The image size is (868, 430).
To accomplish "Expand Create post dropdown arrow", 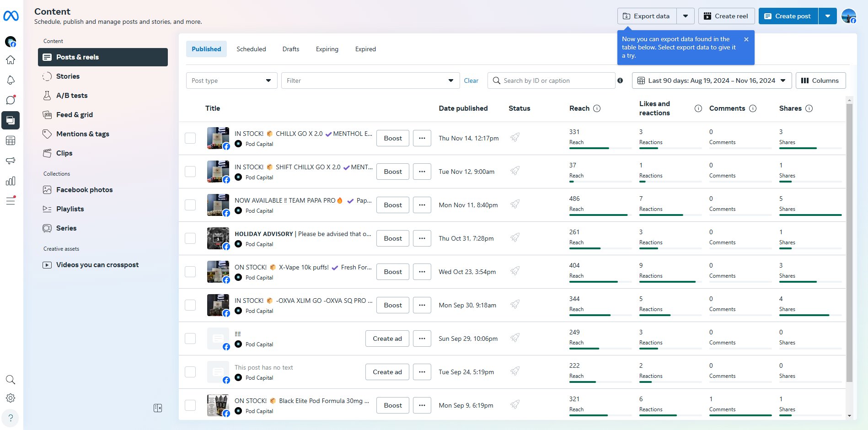I will tap(828, 16).
